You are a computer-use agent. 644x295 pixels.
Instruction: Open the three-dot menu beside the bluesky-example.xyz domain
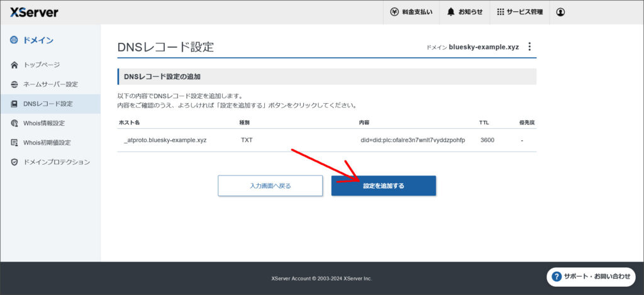(x=530, y=47)
